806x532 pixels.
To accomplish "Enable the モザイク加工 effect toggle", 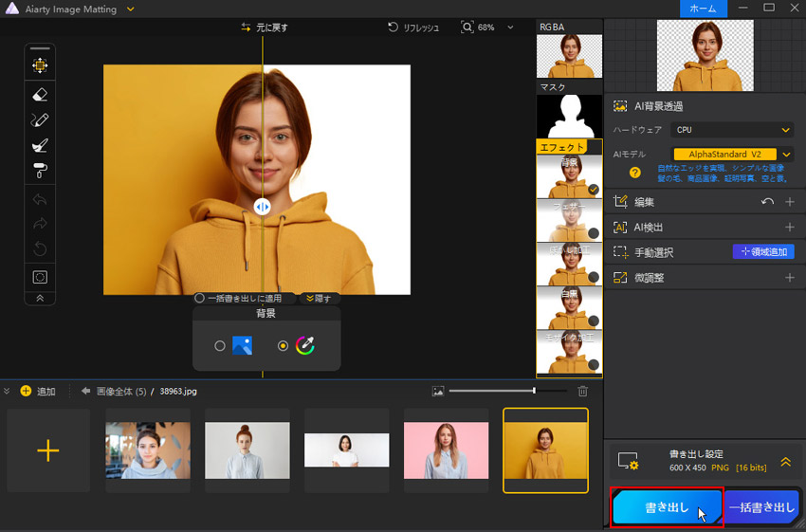I will tap(594, 364).
